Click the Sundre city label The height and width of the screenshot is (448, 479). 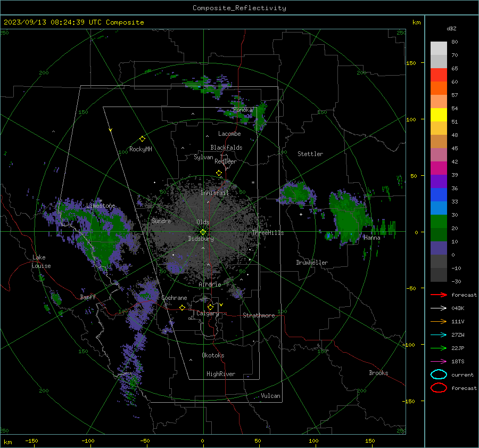[x=161, y=221]
